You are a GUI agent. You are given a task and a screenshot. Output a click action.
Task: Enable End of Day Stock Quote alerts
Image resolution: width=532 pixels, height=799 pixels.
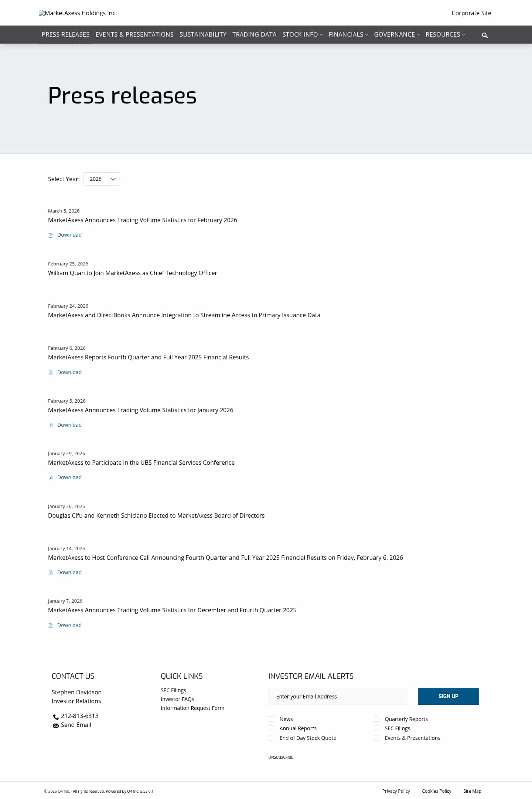(x=271, y=738)
